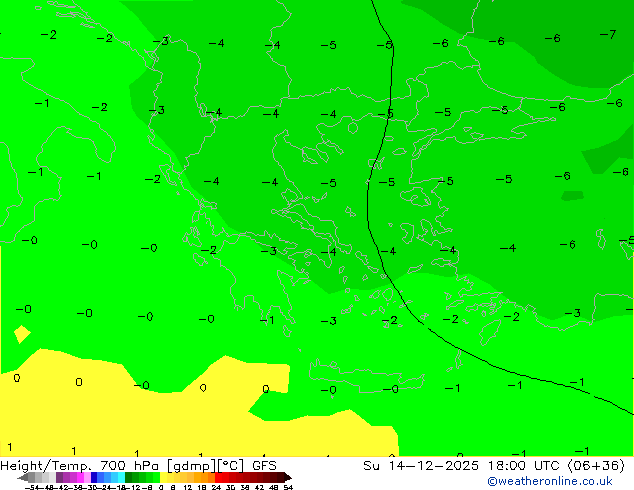
Task: Click the '-7' temperature value on the map
Action: (x=608, y=34)
